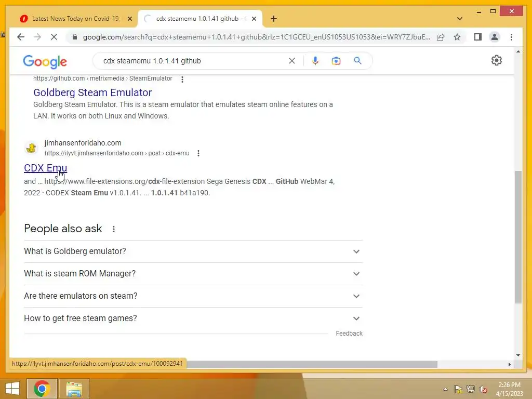Search by image with the camera icon
The width and height of the screenshot is (532, 399).
[336, 61]
